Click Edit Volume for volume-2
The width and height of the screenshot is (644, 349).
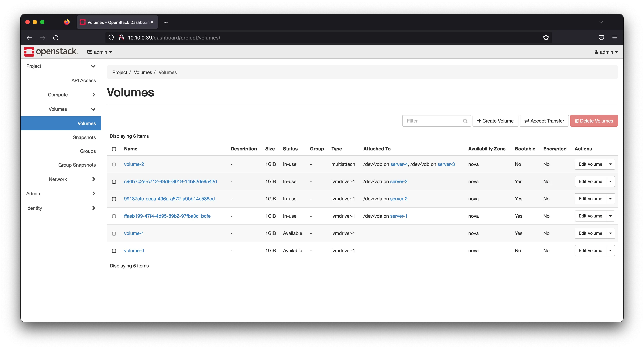click(x=590, y=164)
